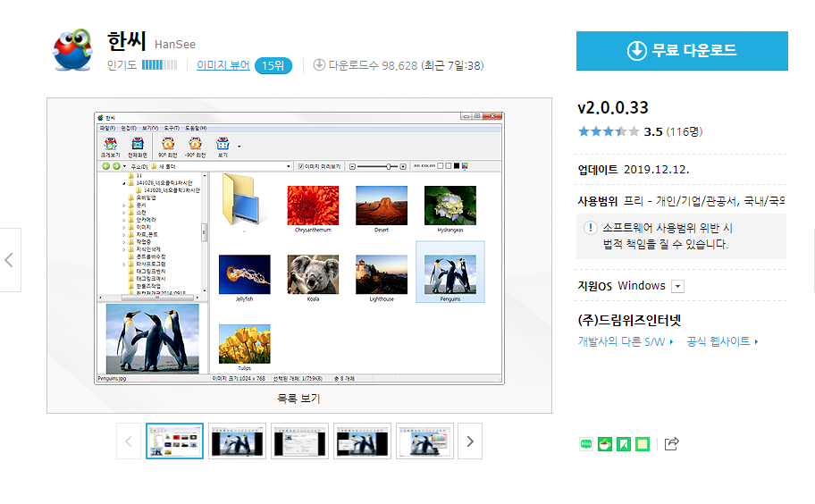Click the 크게보기 enlarge icon in preview
The width and height of the screenshot is (815, 504).
110,147
